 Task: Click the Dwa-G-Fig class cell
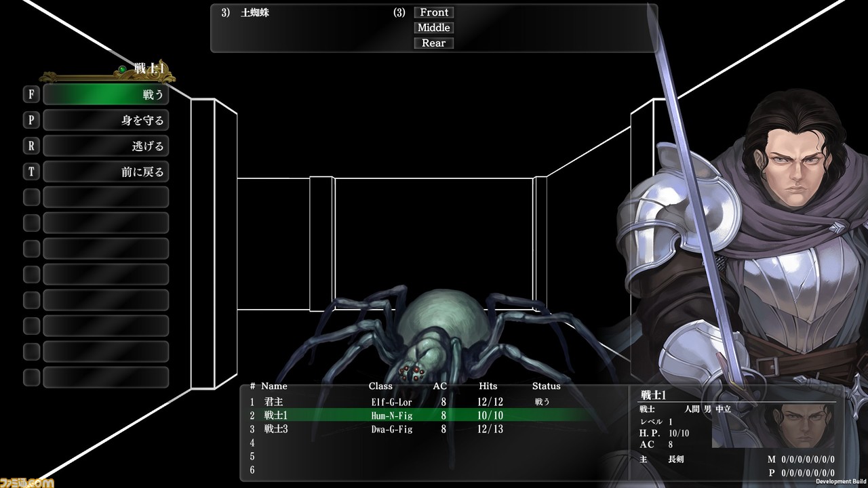click(x=391, y=429)
